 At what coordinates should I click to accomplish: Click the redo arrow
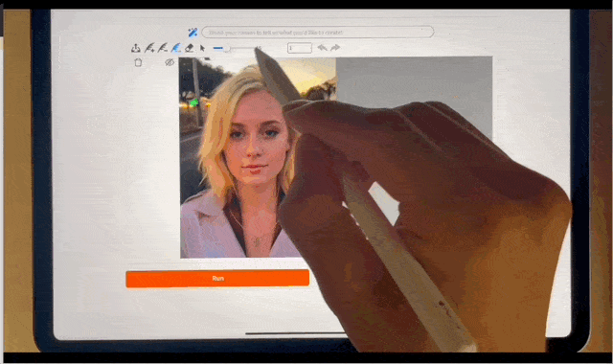tap(335, 48)
